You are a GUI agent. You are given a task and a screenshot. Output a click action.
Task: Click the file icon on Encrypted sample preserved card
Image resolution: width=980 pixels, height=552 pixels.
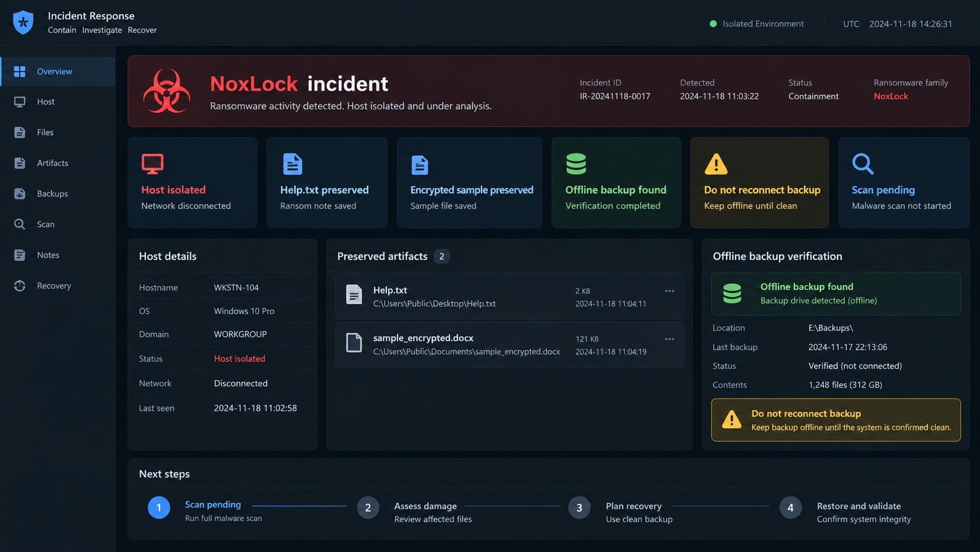[420, 165]
